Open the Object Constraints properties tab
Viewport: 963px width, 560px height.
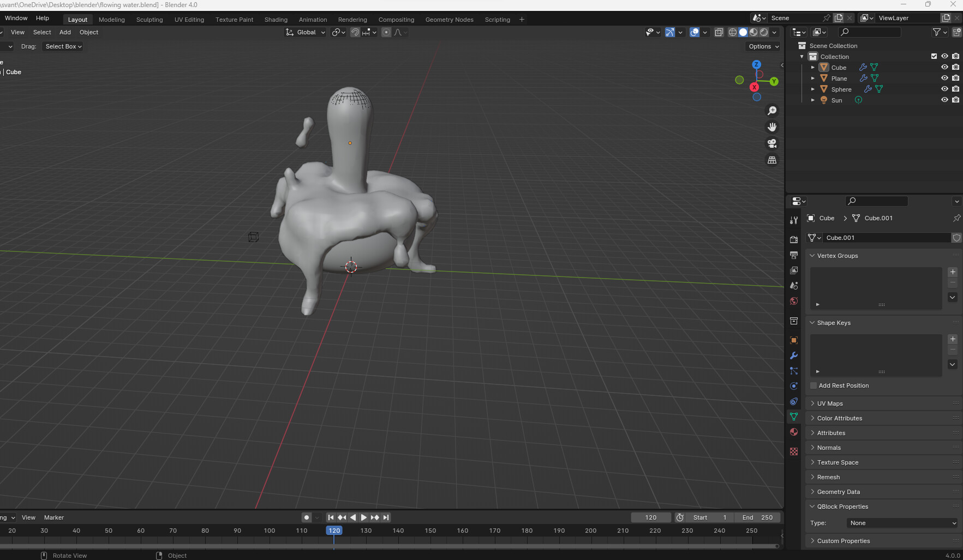pos(794,401)
